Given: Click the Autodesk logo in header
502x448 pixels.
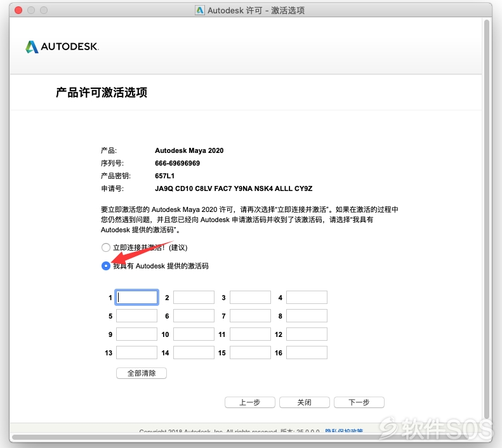Looking at the screenshot, I should tap(62, 47).
